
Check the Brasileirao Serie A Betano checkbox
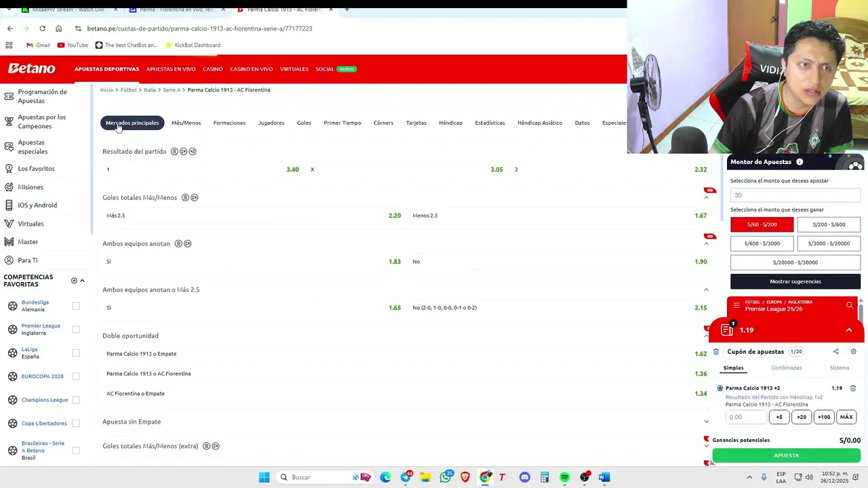coord(76,450)
